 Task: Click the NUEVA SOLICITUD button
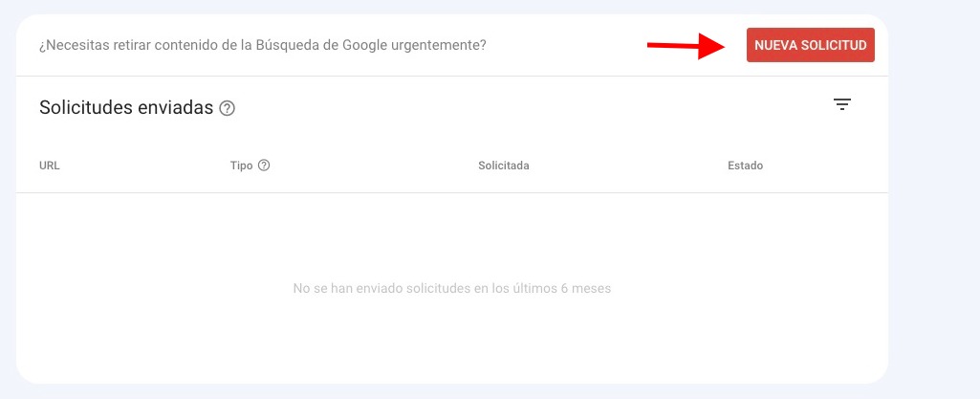pyautogui.click(x=810, y=45)
